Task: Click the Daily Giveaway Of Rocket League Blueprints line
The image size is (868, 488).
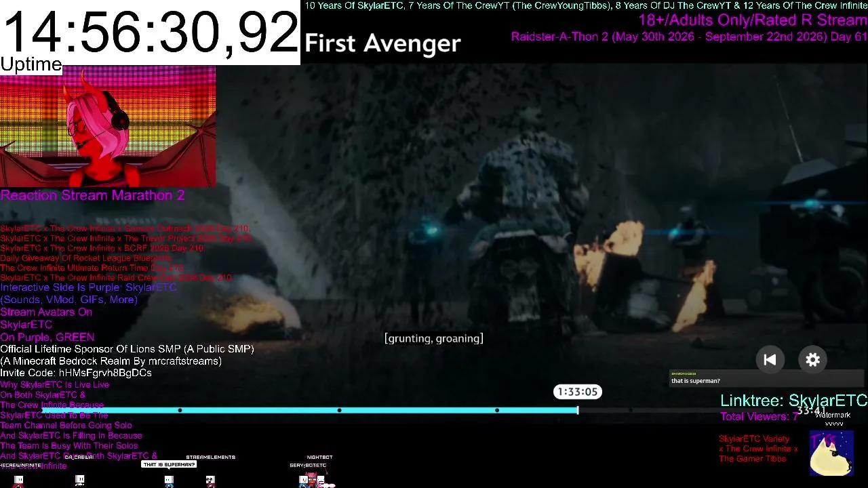Action: click(85, 258)
